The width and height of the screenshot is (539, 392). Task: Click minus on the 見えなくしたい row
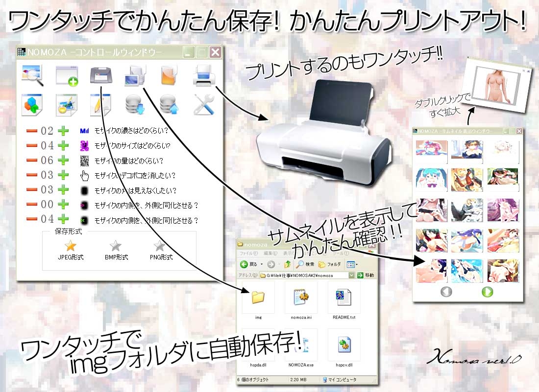pyautogui.click(x=32, y=190)
